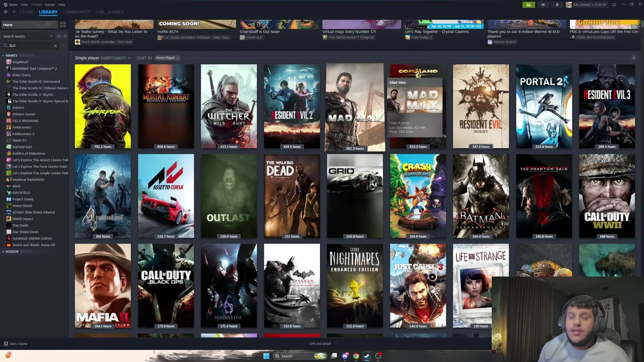Filter library by recent clock icon

click(x=58, y=36)
